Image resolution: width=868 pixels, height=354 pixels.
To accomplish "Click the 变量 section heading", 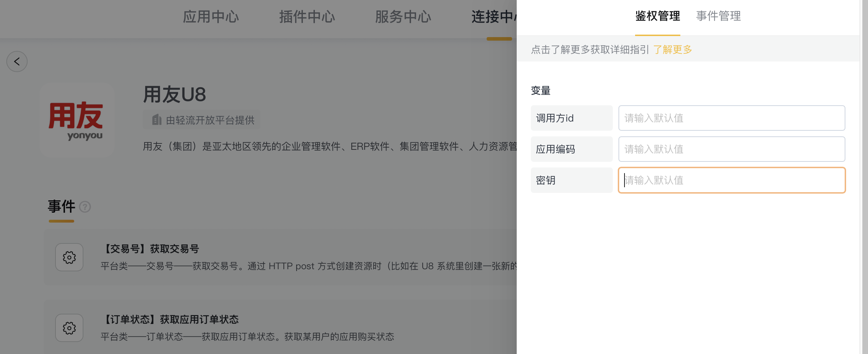I will (541, 91).
